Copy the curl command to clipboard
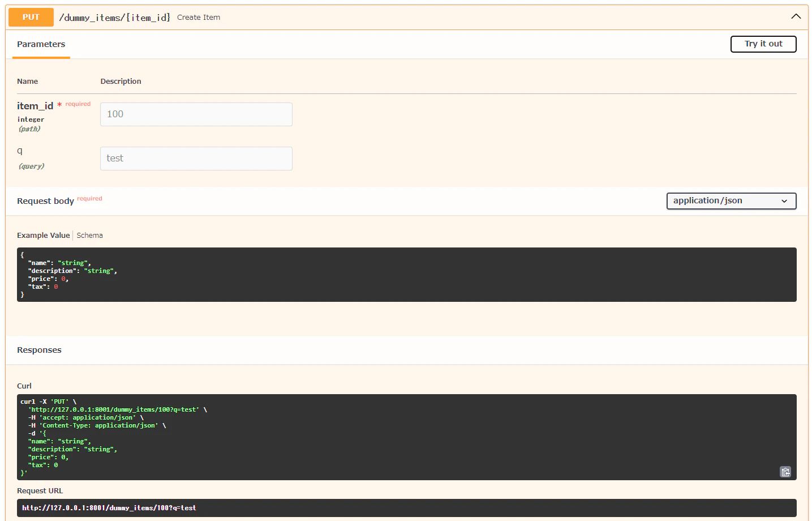The width and height of the screenshot is (812, 521). (785, 472)
